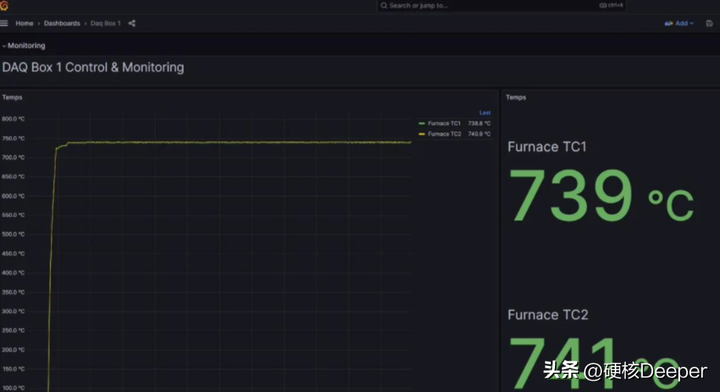Click the yellow Furnace TC2 color swatch
Image resolution: width=720 pixels, height=392 pixels.
[422, 134]
